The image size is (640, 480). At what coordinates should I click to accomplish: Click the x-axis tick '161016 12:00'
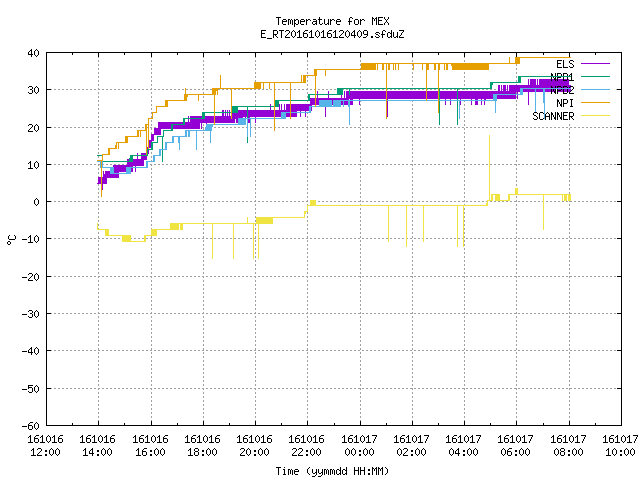coord(45,446)
